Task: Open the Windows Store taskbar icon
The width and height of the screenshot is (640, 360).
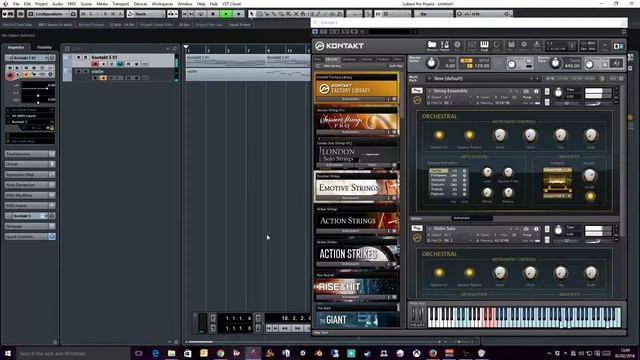Action: 188,353
